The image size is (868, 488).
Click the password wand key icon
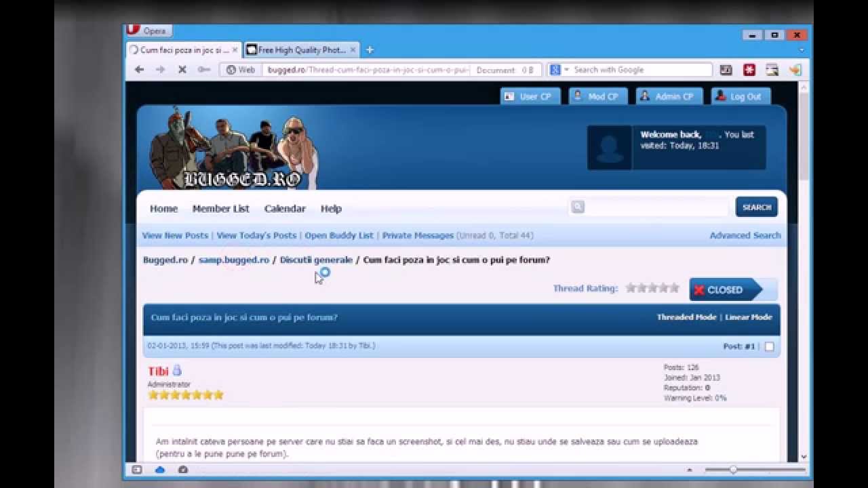203,70
